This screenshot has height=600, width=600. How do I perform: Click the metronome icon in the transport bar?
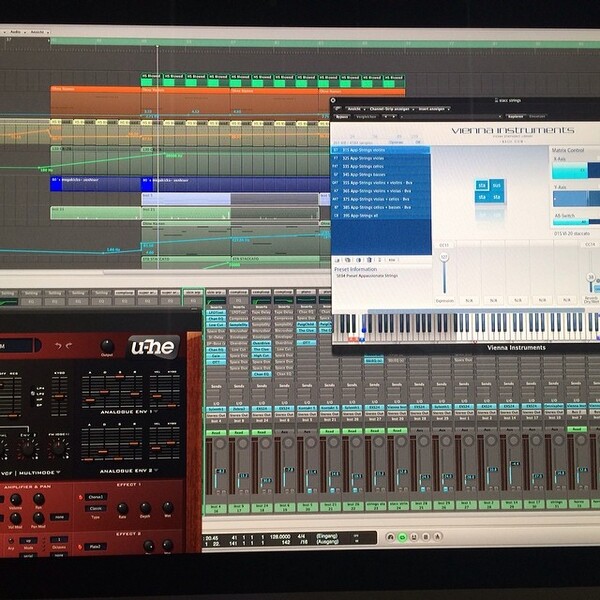pos(438,537)
